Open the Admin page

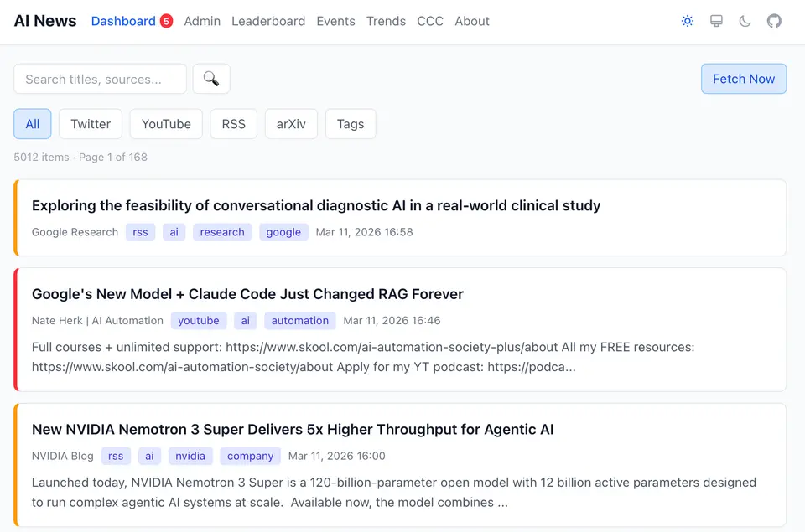202,21
